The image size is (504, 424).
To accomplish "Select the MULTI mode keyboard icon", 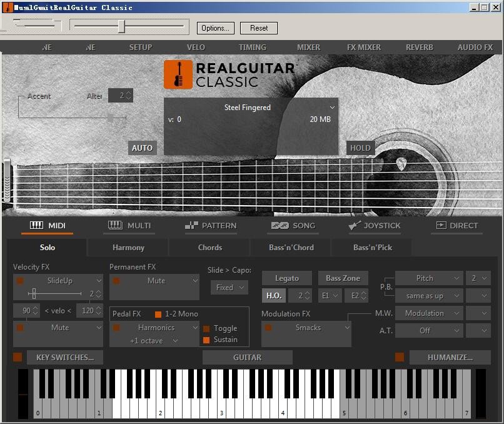I will click(115, 225).
